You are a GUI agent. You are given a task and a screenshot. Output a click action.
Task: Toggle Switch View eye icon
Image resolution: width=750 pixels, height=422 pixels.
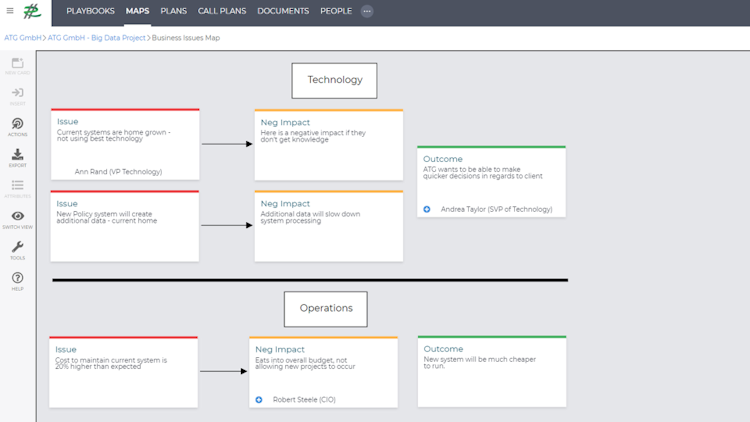click(17, 219)
